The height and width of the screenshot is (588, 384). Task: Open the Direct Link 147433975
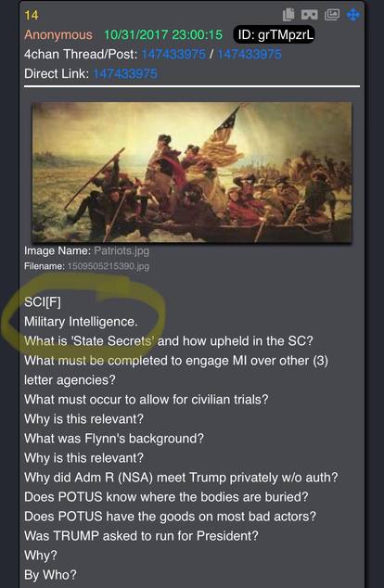[125, 73]
